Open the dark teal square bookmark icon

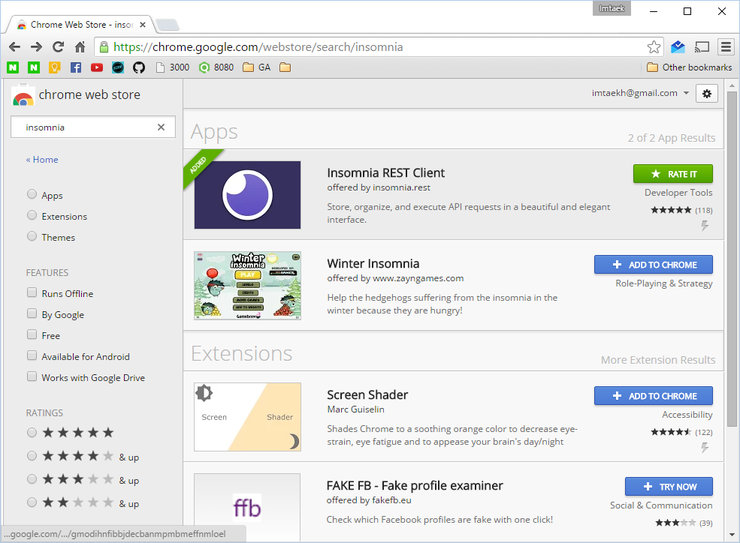click(x=118, y=67)
